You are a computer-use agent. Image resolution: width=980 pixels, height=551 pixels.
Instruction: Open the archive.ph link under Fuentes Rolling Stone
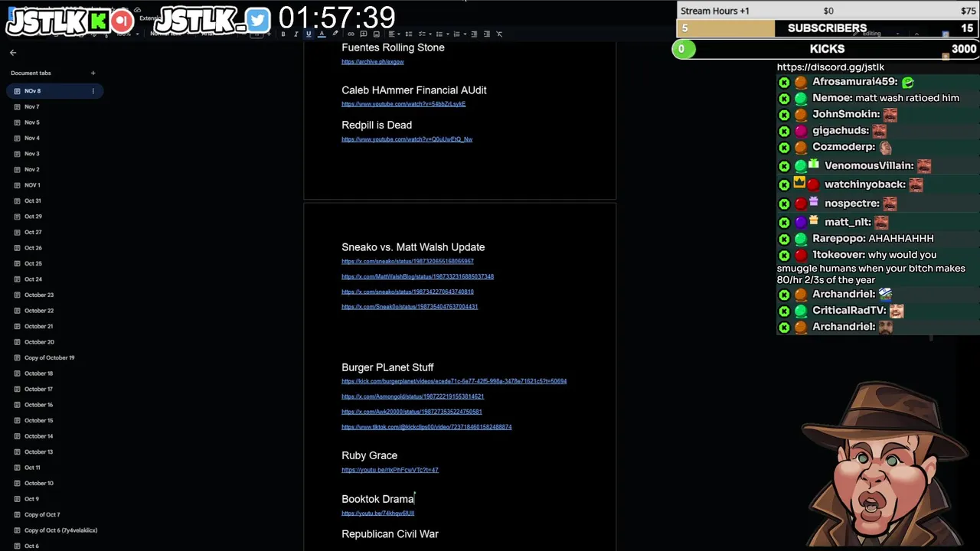[x=372, y=62]
